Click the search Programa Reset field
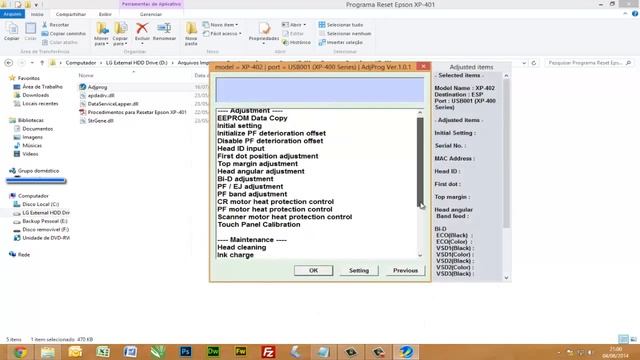640x360 pixels. tap(589, 63)
